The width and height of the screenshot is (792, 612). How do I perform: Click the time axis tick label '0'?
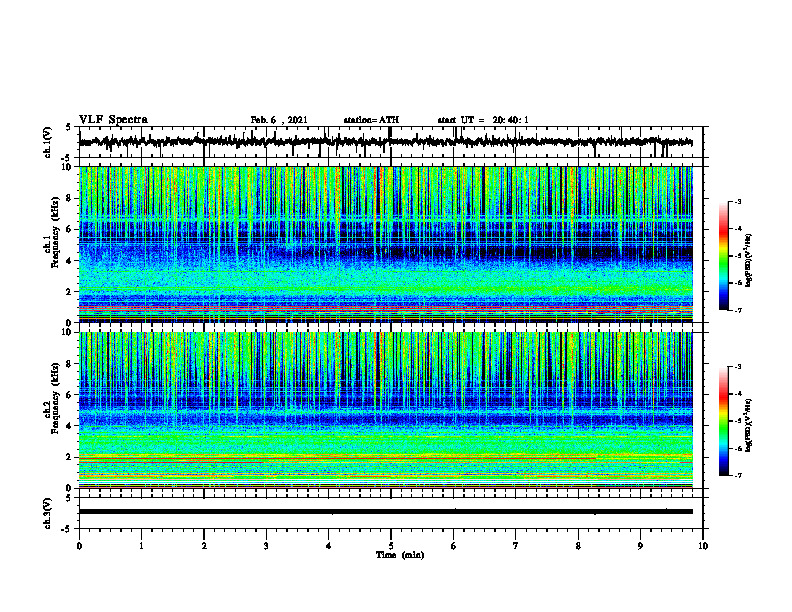(x=79, y=546)
